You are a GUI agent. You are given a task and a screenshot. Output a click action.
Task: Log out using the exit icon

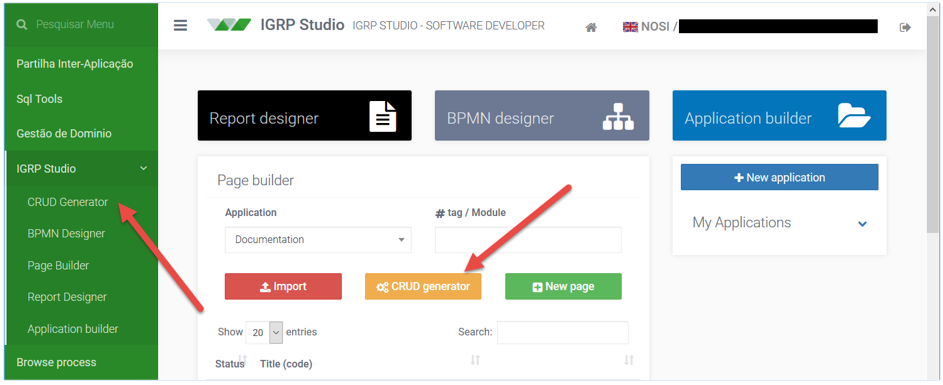pyautogui.click(x=905, y=27)
